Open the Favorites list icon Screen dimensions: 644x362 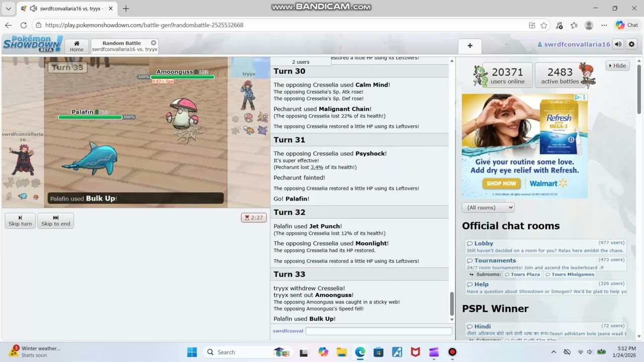pos(574,25)
